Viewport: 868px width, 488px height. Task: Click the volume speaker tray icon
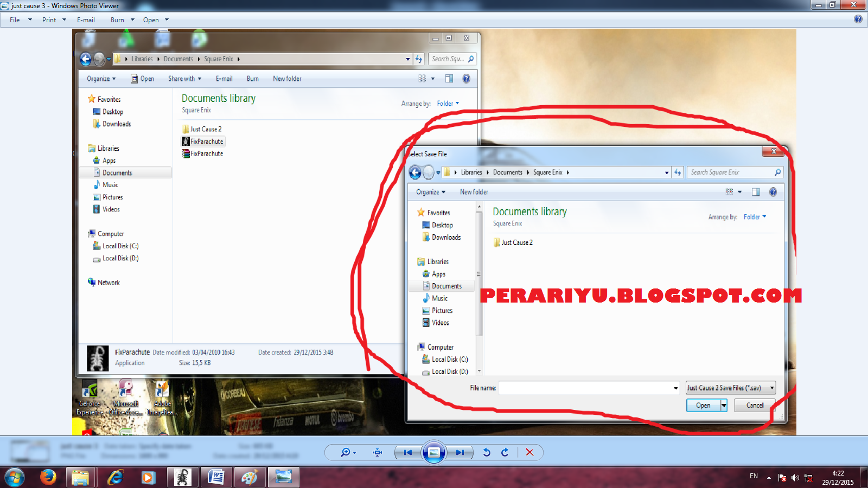tap(795, 477)
